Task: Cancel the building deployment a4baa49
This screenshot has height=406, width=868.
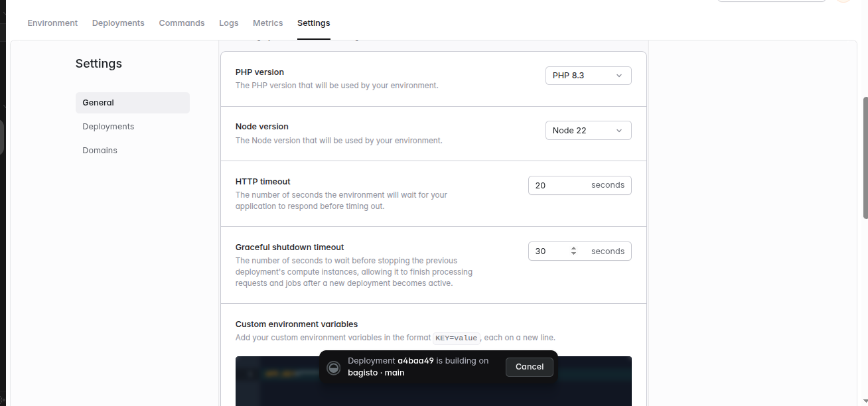Action: tap(530, 367)
